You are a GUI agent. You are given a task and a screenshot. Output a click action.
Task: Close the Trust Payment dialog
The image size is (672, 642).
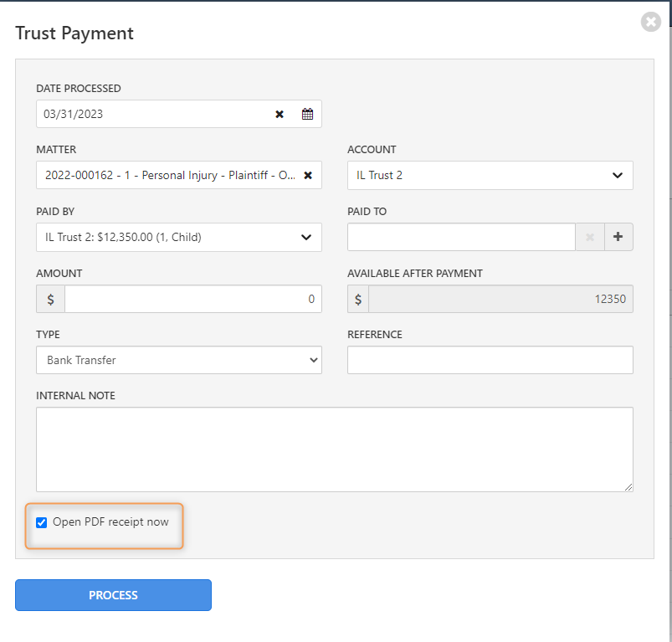pyautogui.click(x=650, y=22)
